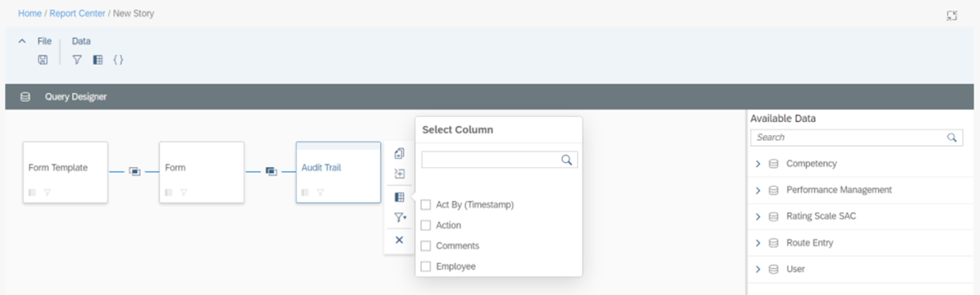Click the Select Column search field

pyautogui.click(x=499, y=160)
